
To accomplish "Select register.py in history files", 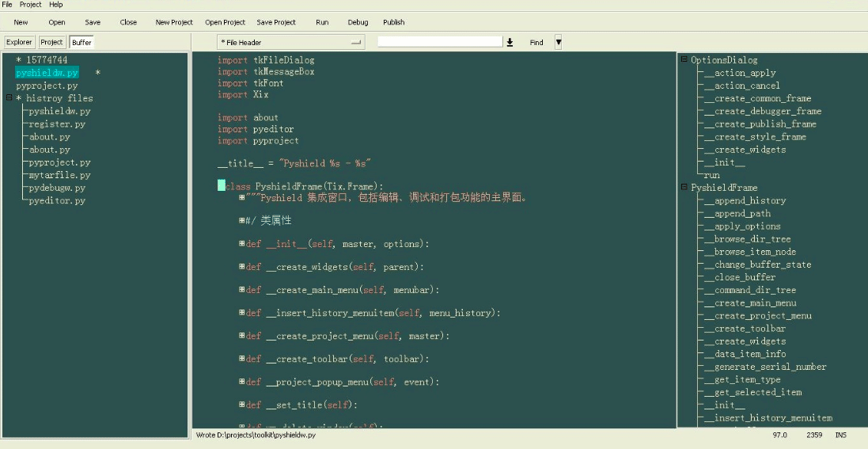I will point(57,124).
